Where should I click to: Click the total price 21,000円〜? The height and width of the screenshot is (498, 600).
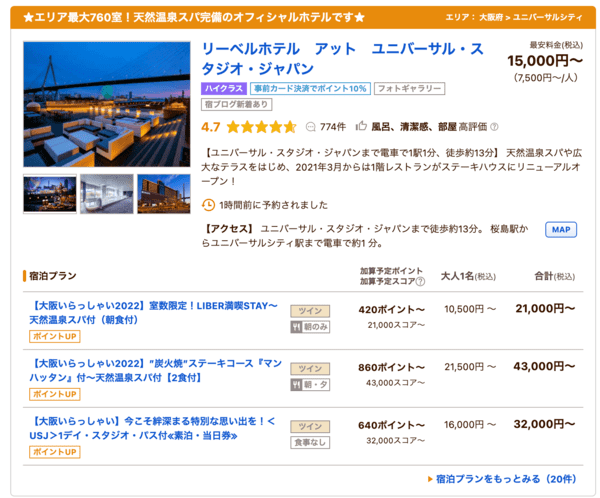545,309
